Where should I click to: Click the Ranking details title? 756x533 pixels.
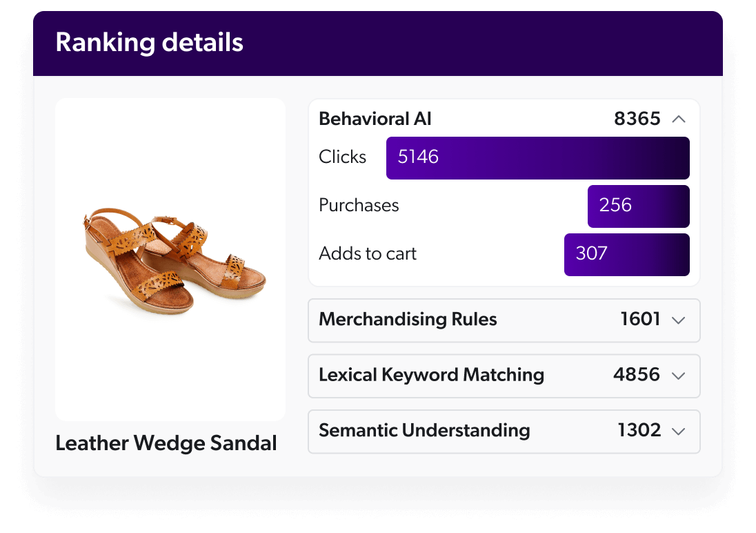click(x=149, y=42)
